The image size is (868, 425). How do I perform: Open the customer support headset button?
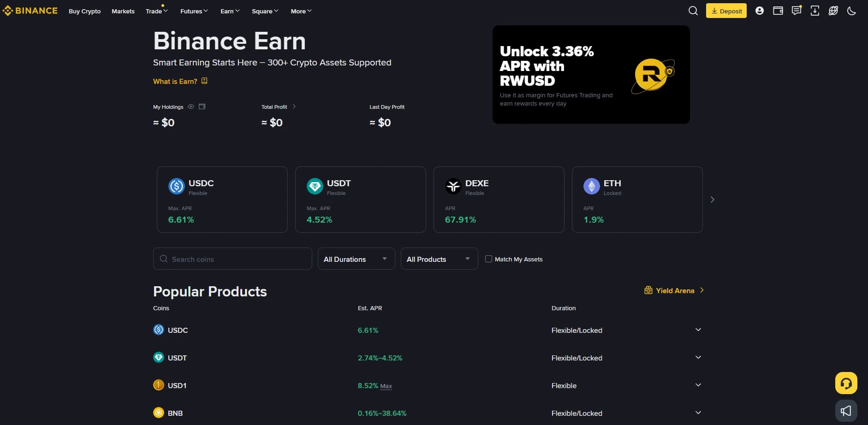click(846, 383)
